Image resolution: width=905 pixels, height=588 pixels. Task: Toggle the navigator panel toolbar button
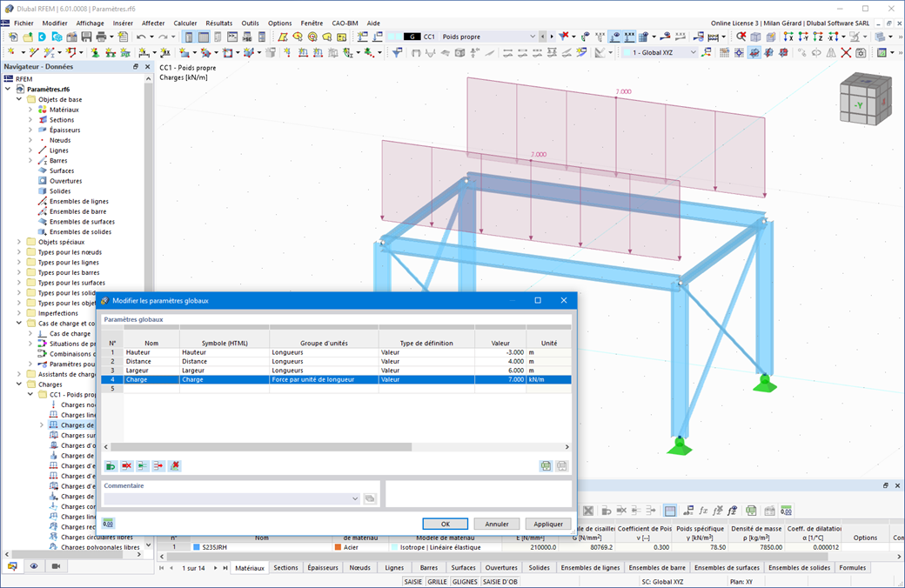[x=188, y=37]
